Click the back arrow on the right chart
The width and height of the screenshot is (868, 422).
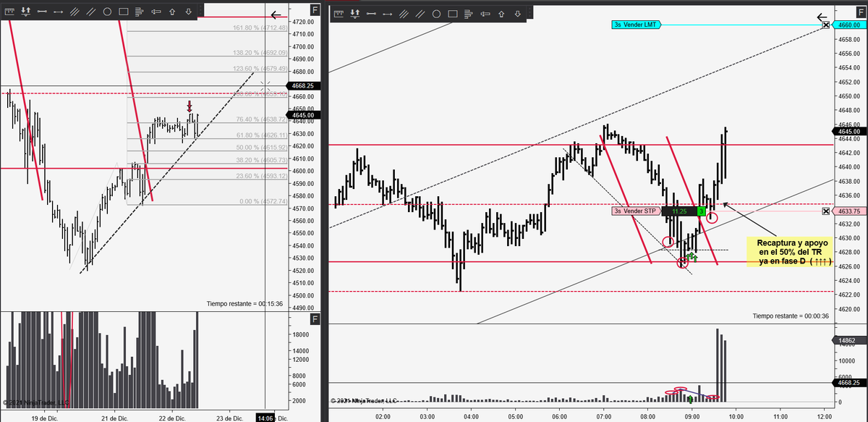(822, 17)
